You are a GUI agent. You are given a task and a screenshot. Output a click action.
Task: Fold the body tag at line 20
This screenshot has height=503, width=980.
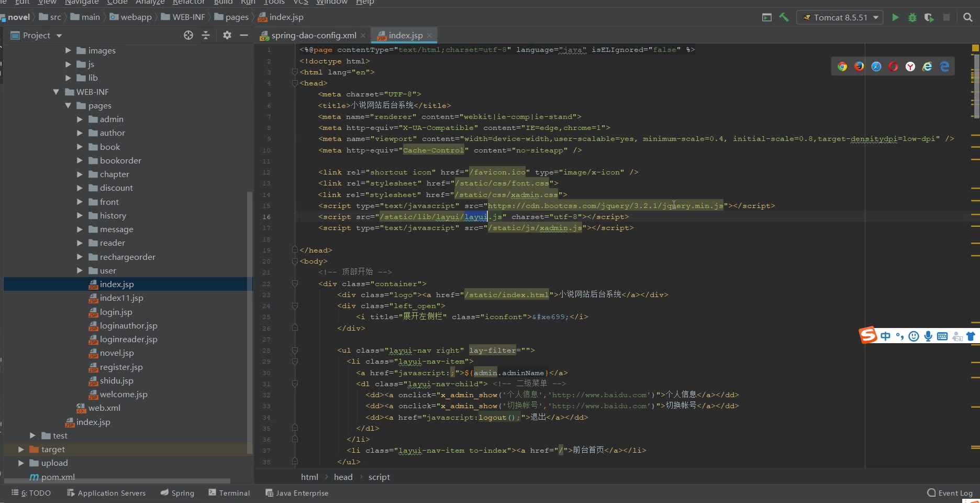point(295,261)
